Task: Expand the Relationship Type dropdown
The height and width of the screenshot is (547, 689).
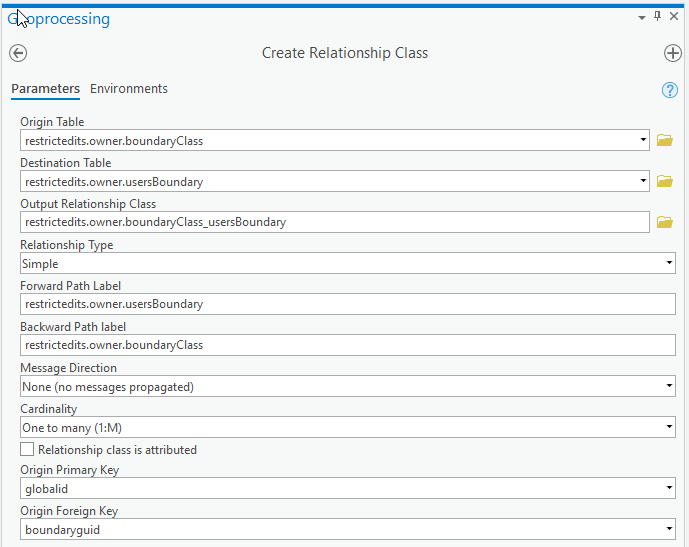Action: (669, 264)
